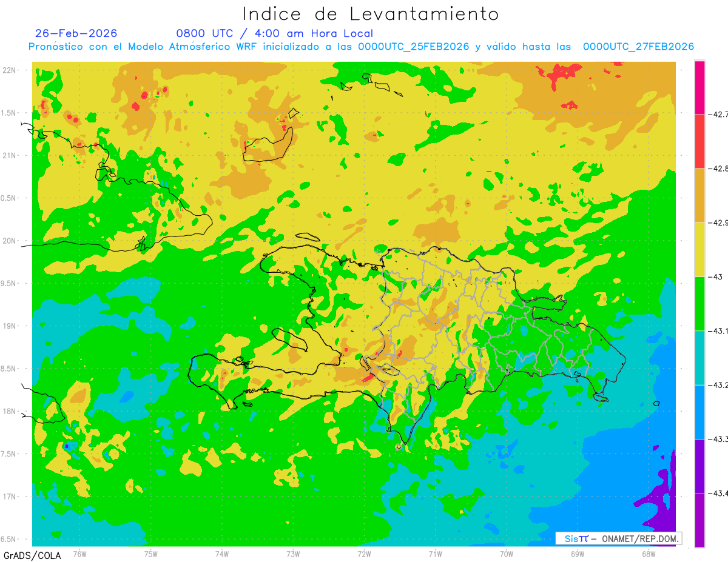The width and height of the screenshot is (728, 562).
Task: Click the '18N' latitude label
Action: pos(10,411)
